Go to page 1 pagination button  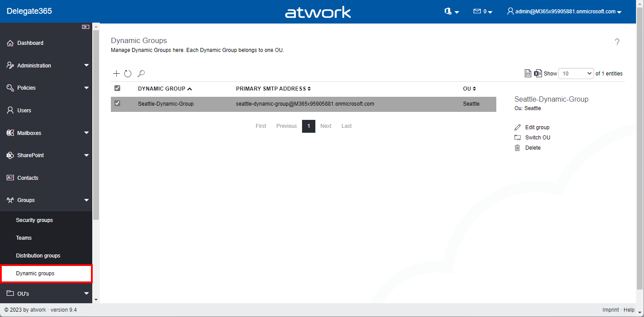[309, 126]
